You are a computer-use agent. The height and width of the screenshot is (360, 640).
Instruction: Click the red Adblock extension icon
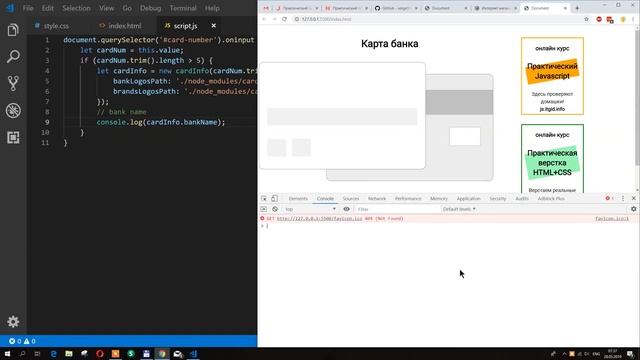coord(599,19)
